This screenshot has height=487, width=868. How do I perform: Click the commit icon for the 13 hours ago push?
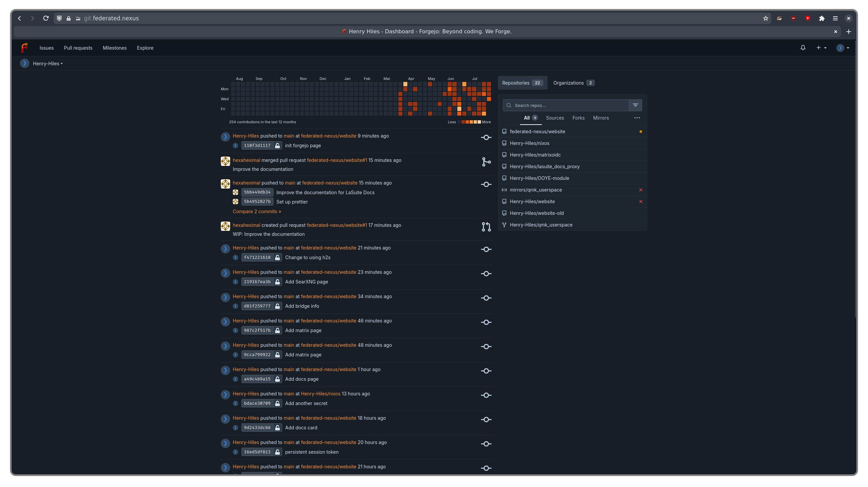pyautogui.click(x=486, y=395)
